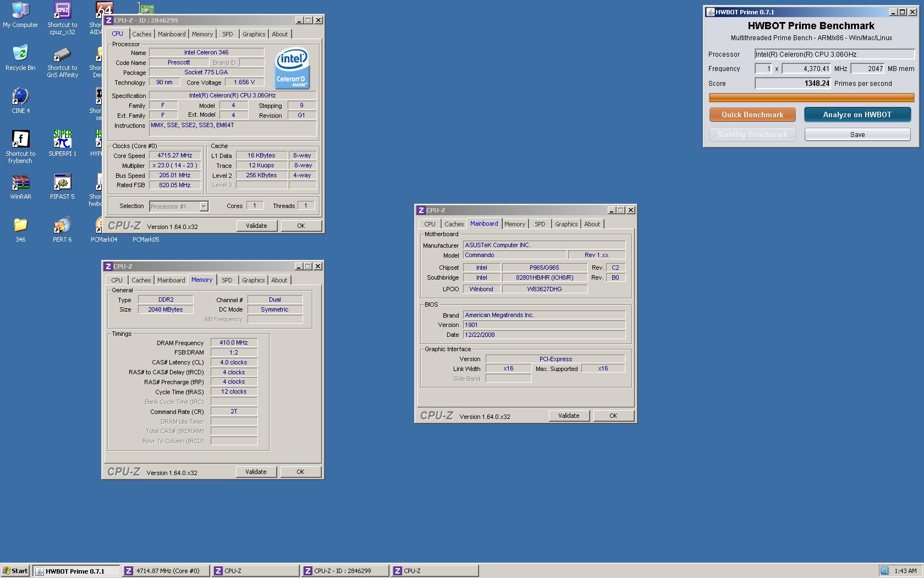Open Graphics tab in CPU-Z ID window
This screenshot has height=578, width=924.
254,34
